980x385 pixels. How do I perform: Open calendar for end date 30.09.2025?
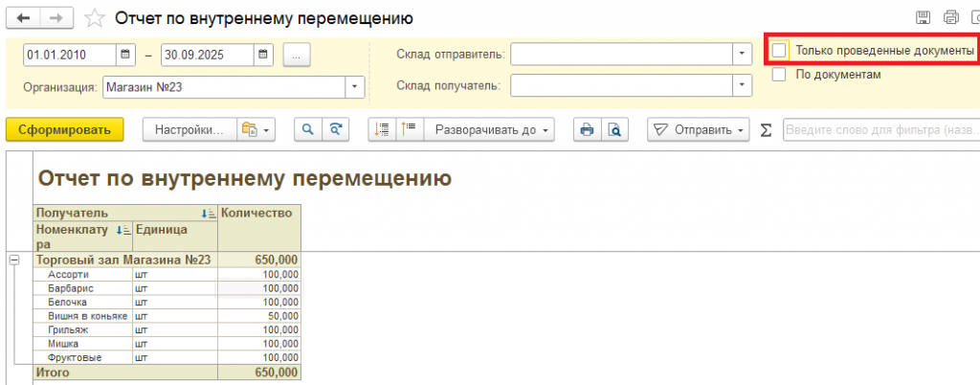(263, 55)
